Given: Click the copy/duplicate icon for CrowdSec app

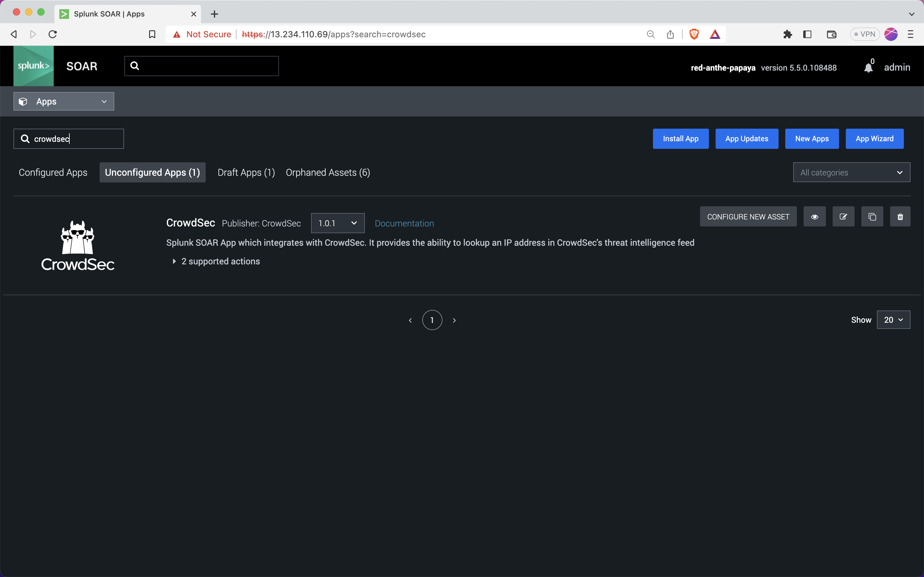Looking at the screenshot, I should tap(872, 217).
